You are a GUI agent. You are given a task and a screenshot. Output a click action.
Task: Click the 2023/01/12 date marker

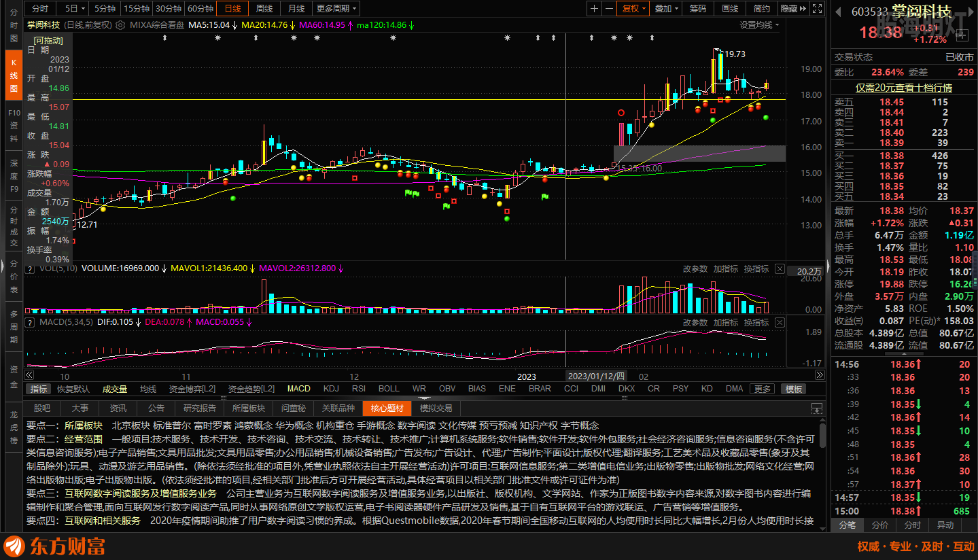(597, 376)
